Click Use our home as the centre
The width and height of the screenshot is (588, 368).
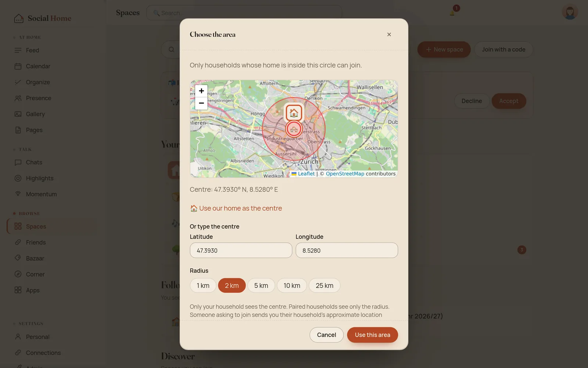[x=236, y=208]
